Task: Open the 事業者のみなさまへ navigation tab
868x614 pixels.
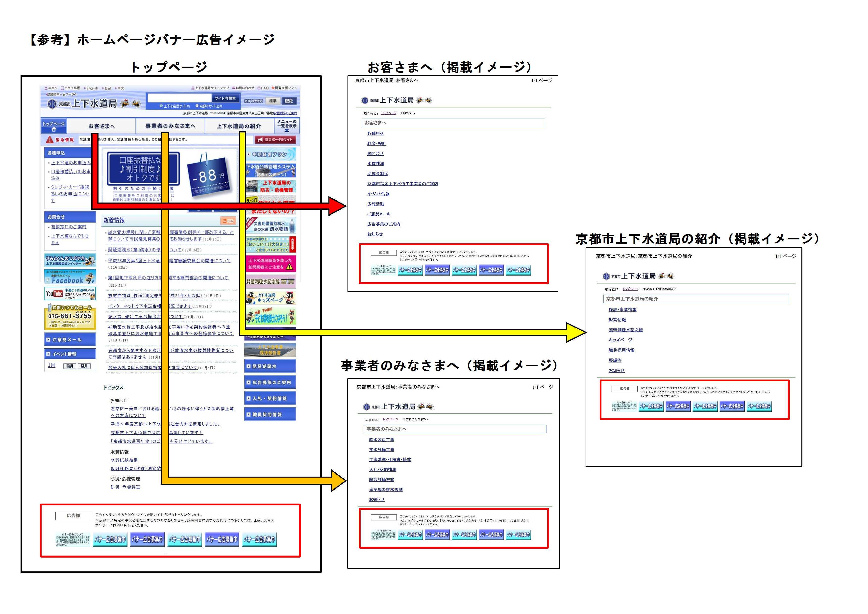Action: pyautogui.click(x=171, y=126)
